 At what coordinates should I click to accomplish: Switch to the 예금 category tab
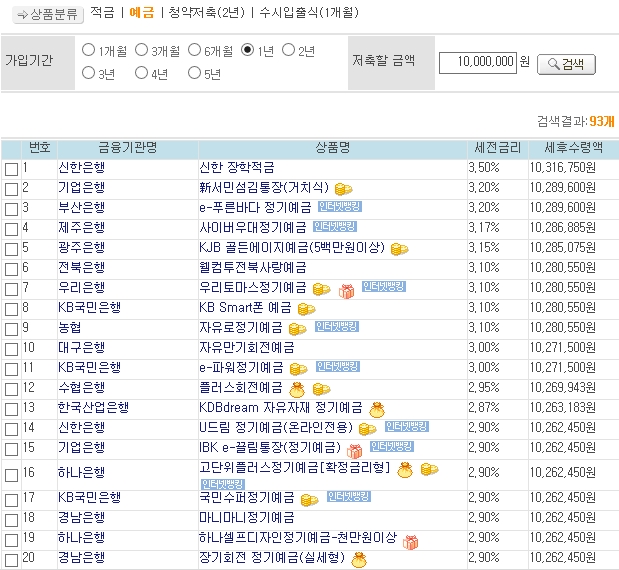pos(142,12)
